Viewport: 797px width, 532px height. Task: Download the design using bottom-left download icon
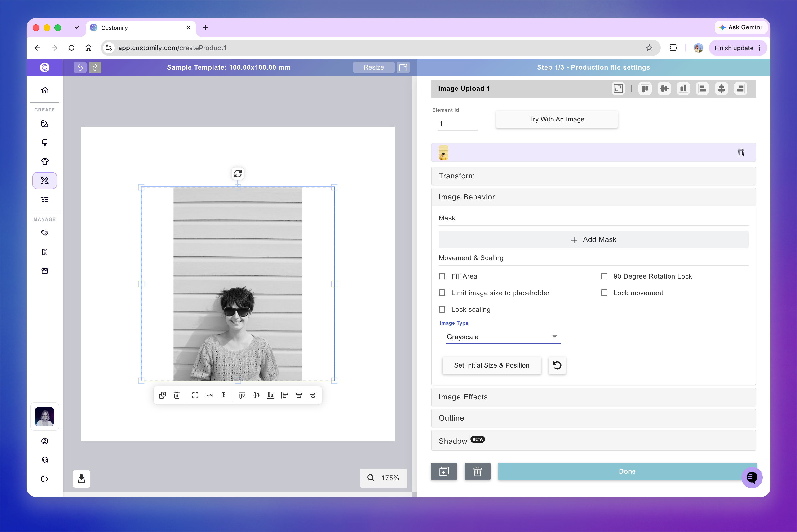point(81,478)
